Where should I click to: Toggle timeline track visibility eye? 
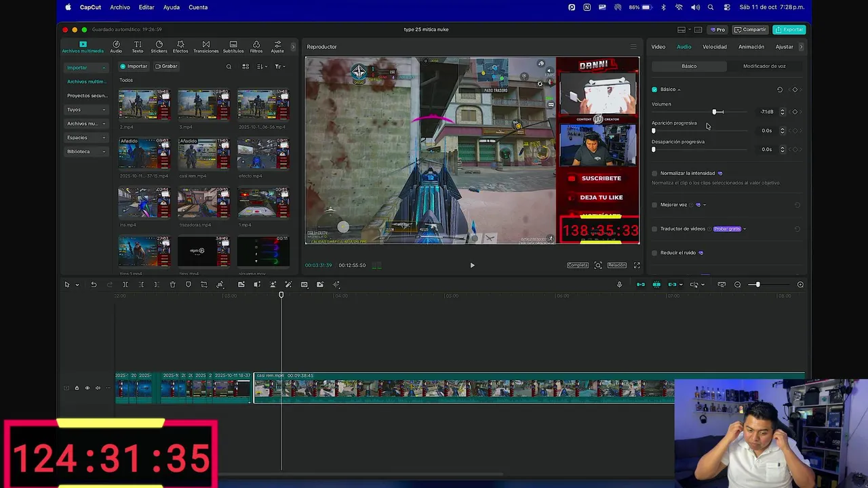87,388
